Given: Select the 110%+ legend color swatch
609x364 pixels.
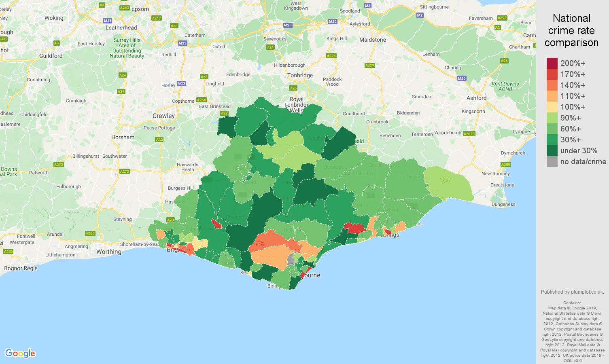Looking at the screenshot, I should (552, 96).
